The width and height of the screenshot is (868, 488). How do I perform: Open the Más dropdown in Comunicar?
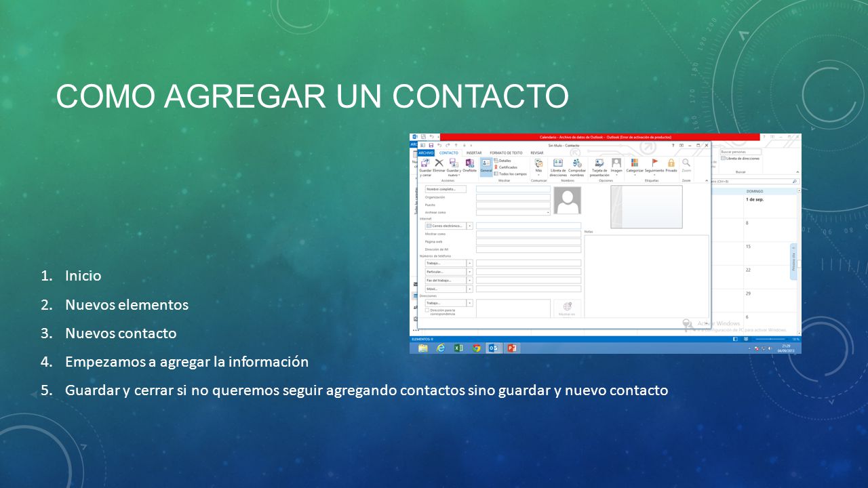(x=538, y=167)
